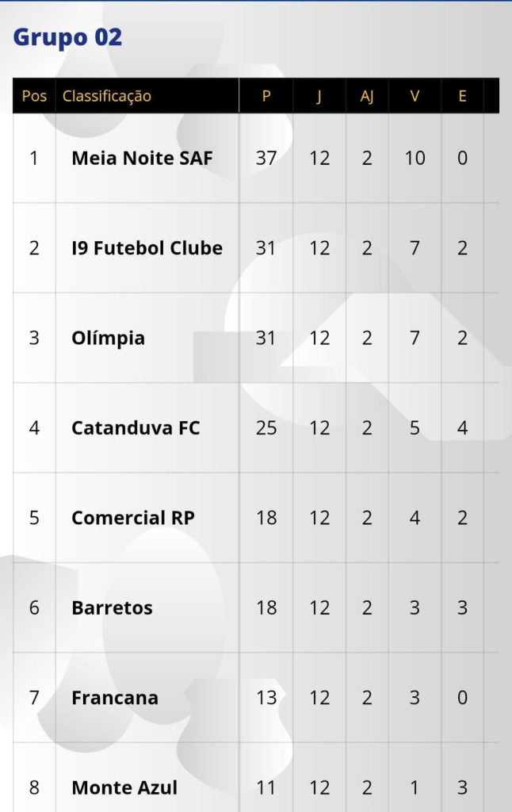Viewport: 512px width, 812px height.
Task: Click the J games column header
Action: pos(319,96)
